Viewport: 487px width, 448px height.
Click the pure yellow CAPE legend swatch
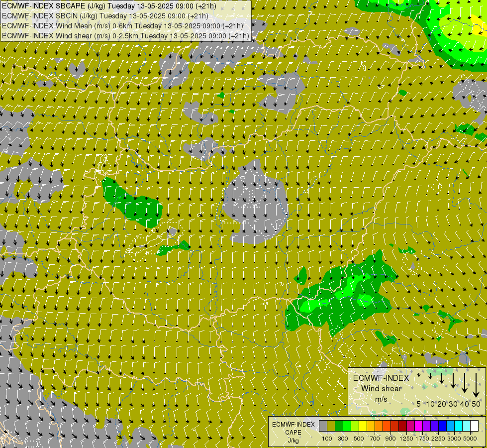click(363, 426)
